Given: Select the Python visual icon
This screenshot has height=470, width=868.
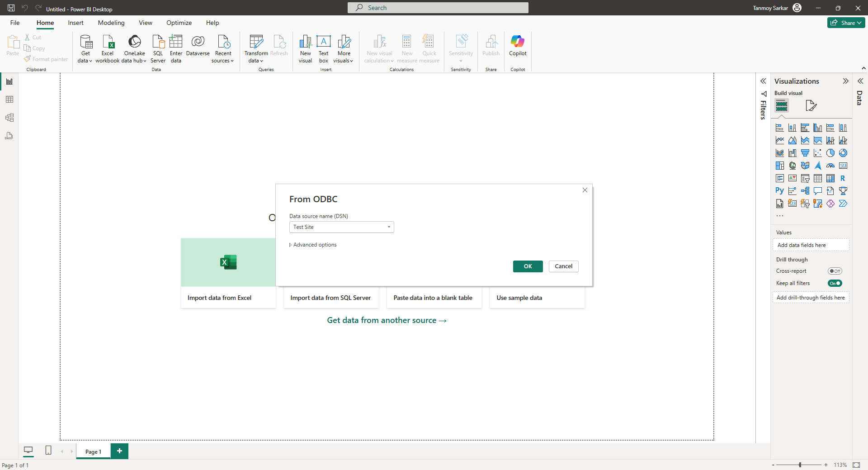Looking at the screenshot, I should pos(779,191).
